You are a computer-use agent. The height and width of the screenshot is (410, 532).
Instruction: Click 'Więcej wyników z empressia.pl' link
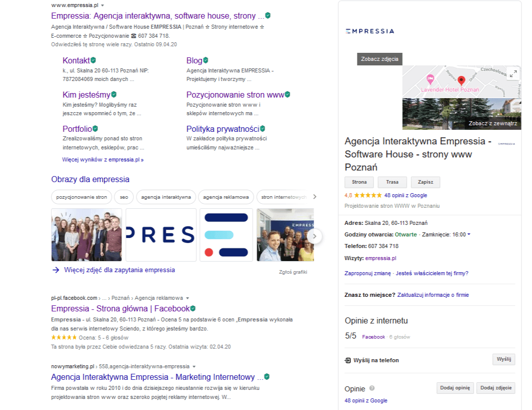pos(103,159)
